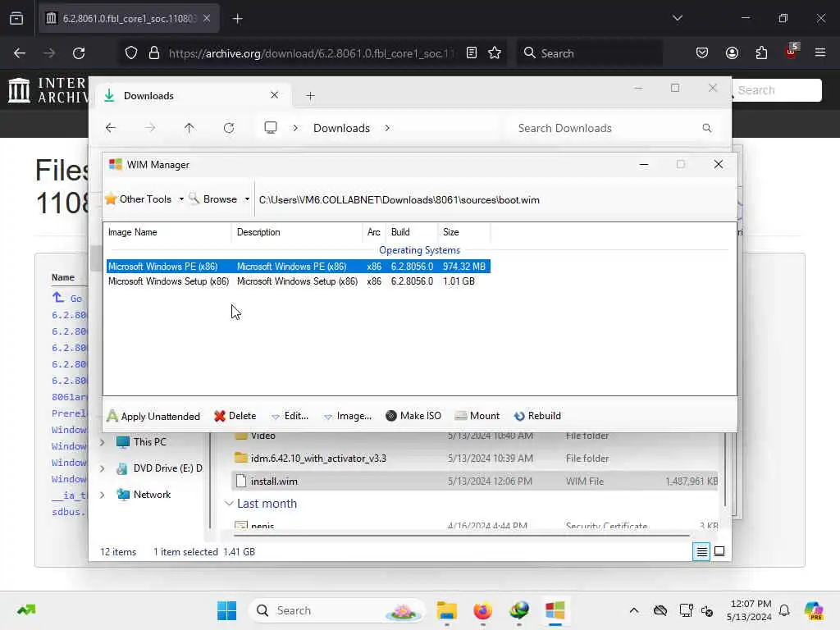Screen dimensions: 840x630
Task: Open File Explorer from taskbar
Action: pyautogui.click(x=446, y=610)
